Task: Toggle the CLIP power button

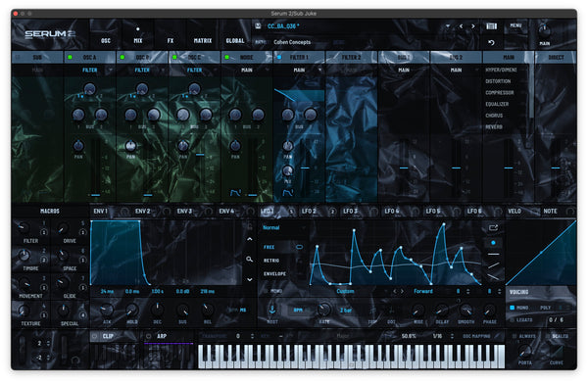Action: click(x=95, y=336)
